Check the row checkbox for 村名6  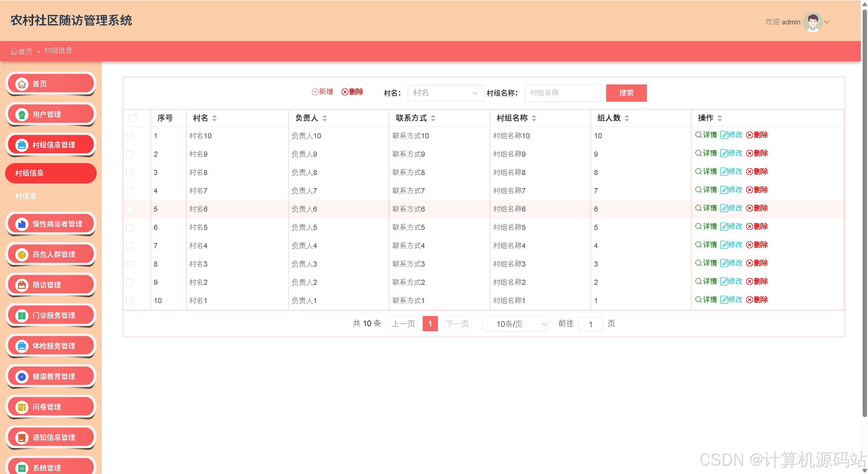point(129,209)
